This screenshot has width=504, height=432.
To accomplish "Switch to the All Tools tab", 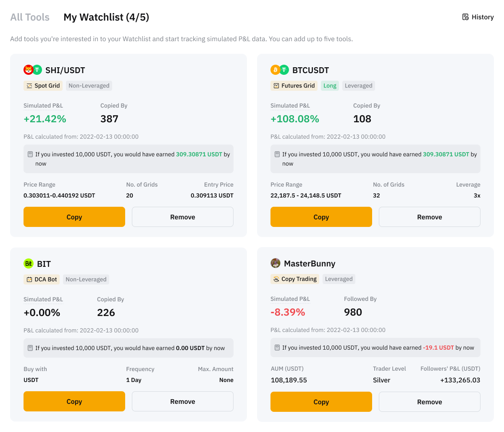I will pos(30,17).
